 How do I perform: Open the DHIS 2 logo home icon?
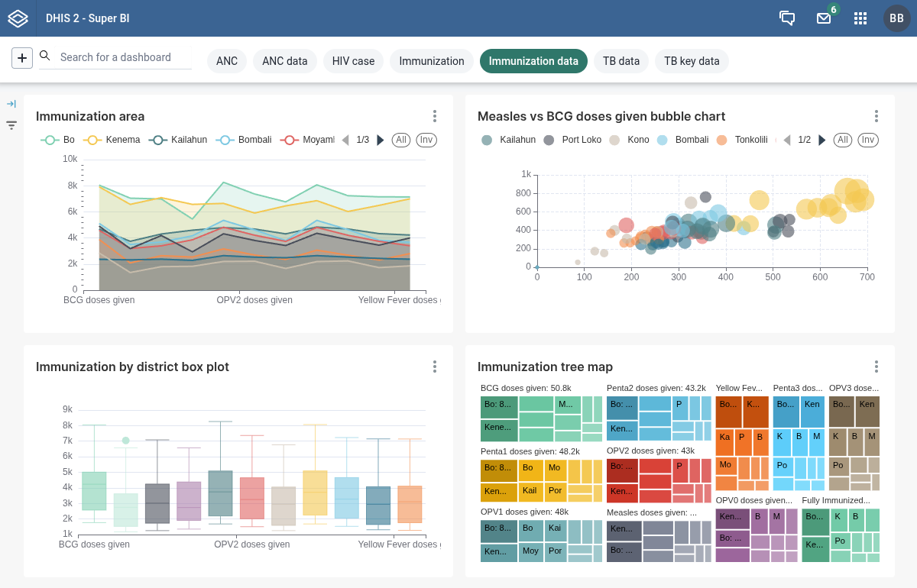coord(18,18)
